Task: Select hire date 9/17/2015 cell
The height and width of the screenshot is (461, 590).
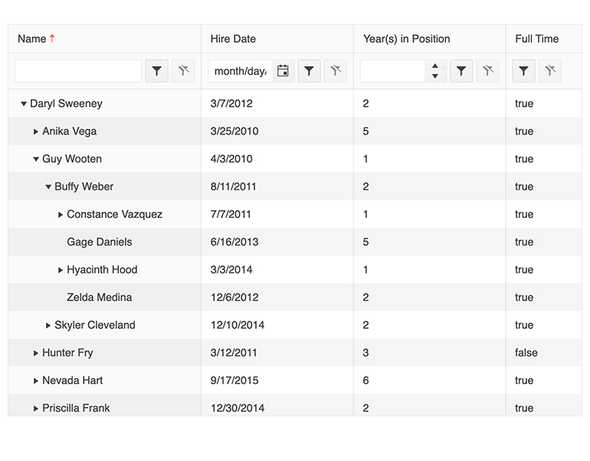Action: [x=277, y=380]
